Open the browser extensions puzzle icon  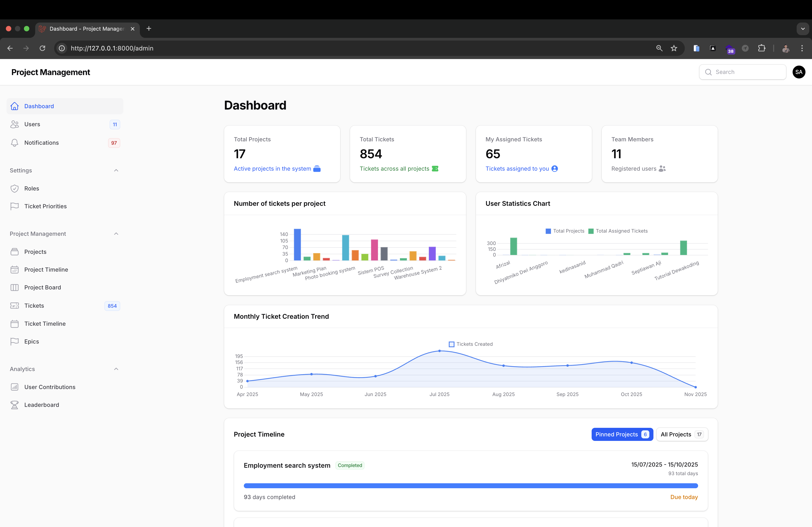[x=761, y=48]
